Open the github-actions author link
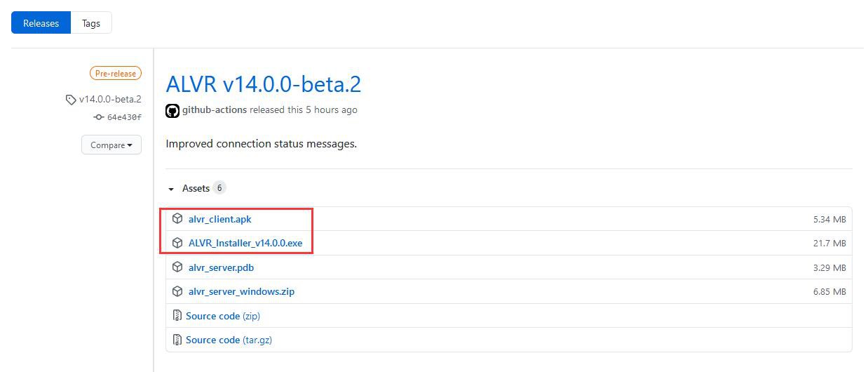The image size is (868, 372). (x=214, y=110)
